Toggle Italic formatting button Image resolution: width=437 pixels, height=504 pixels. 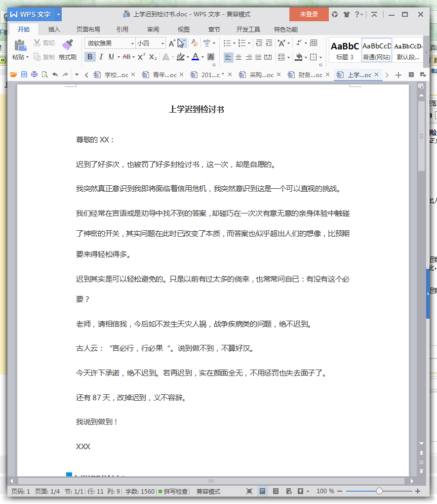tap(101, 57)
